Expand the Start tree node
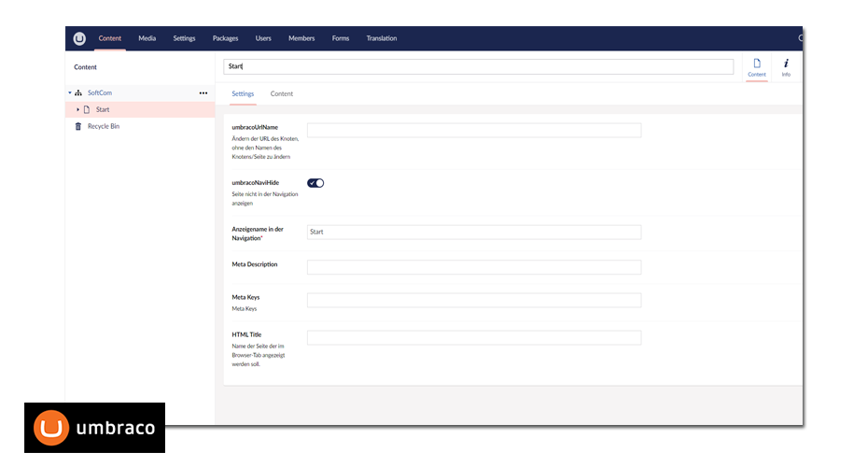The width and height of the screenshot is (868, 467). point(78,109)
